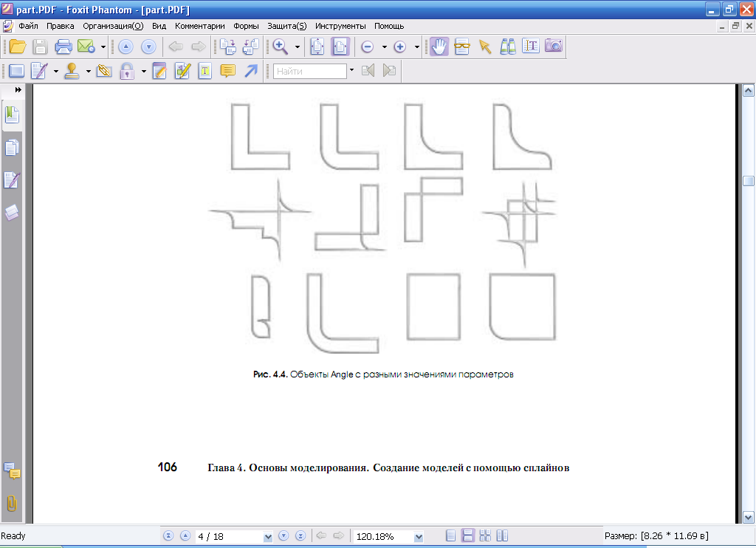Switch to continuous page layout

click(467, 536)
